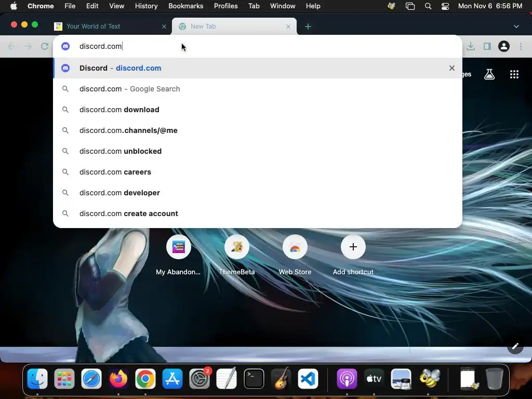Select the Discord - discord.com suggestion

[258, 68]
